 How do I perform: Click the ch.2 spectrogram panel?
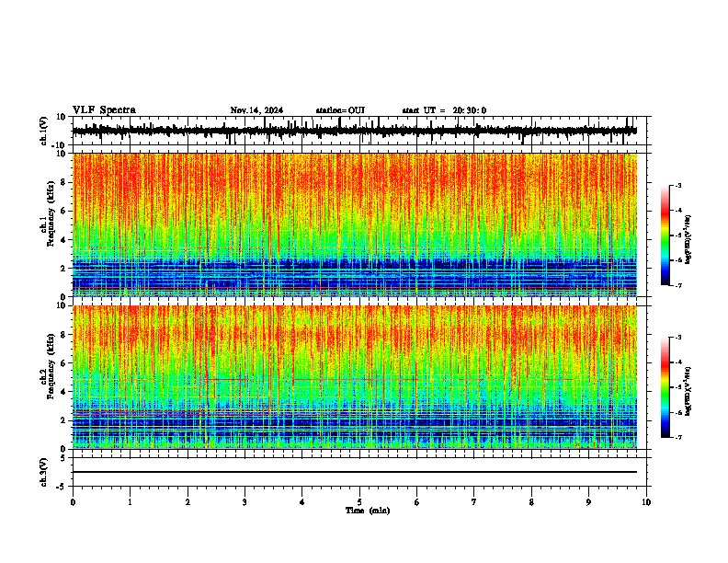tap(355, 377)
